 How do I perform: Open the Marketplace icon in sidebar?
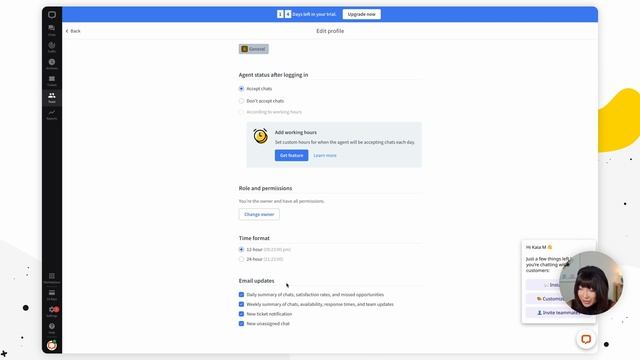click(52, 278)
